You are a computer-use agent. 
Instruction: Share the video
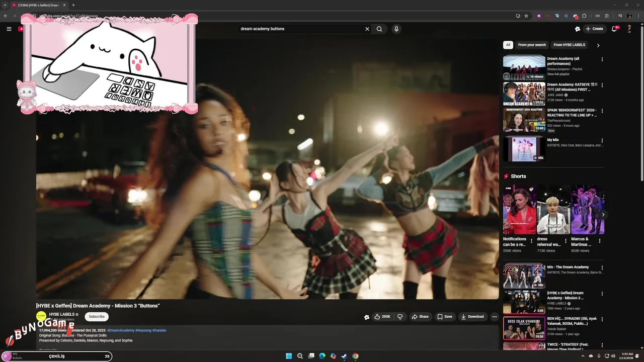pyautogui.click(x=420, y=317)
